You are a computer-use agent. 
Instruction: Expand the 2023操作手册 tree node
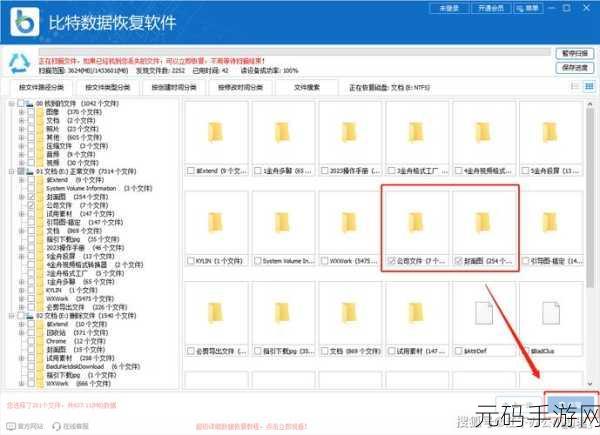21,248
